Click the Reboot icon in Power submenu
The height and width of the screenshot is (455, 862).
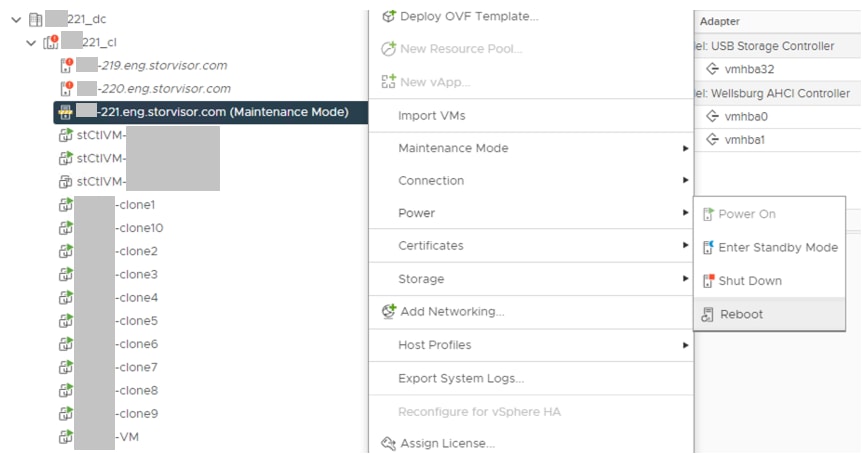tap(708, 314)
